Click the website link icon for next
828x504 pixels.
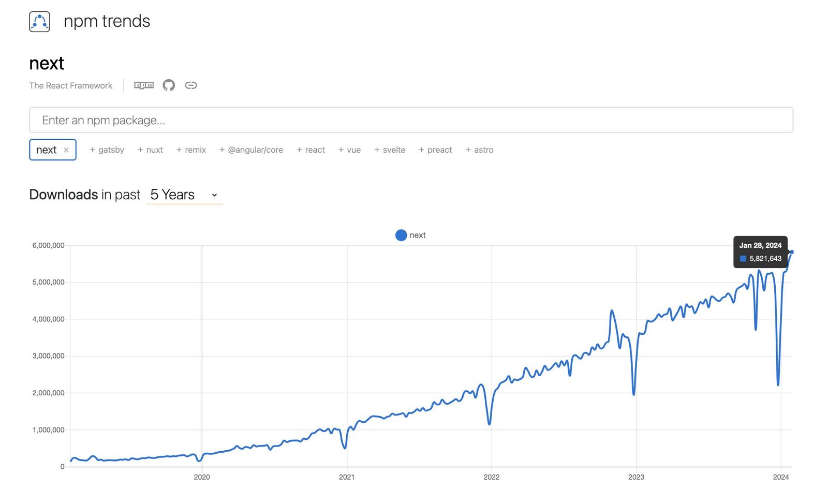pyautogui.click(x=191, y=85)
